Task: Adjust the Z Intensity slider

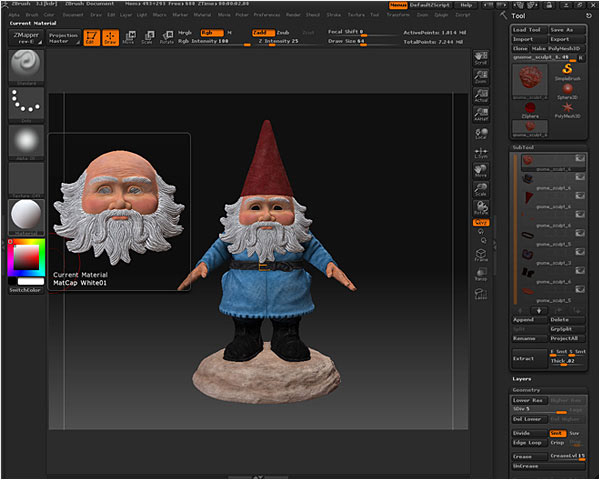Action: [290, 41]
